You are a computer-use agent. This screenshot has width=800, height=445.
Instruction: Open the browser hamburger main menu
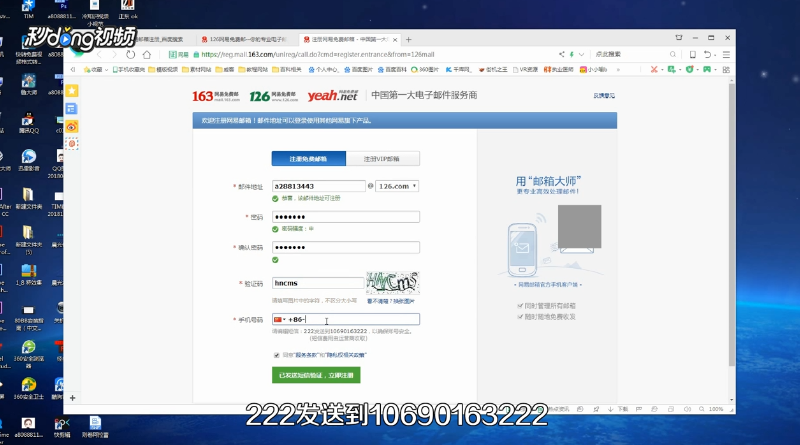(726, 54)
